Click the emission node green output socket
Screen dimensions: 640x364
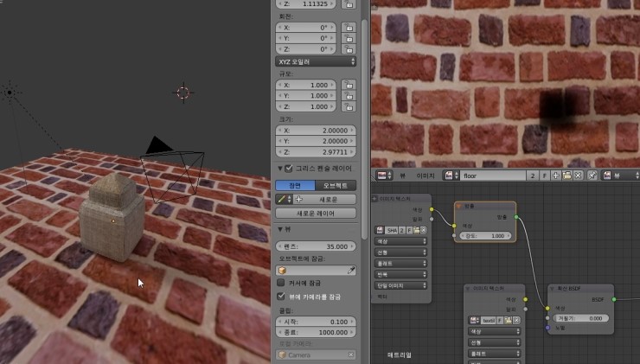click(516, 217)
